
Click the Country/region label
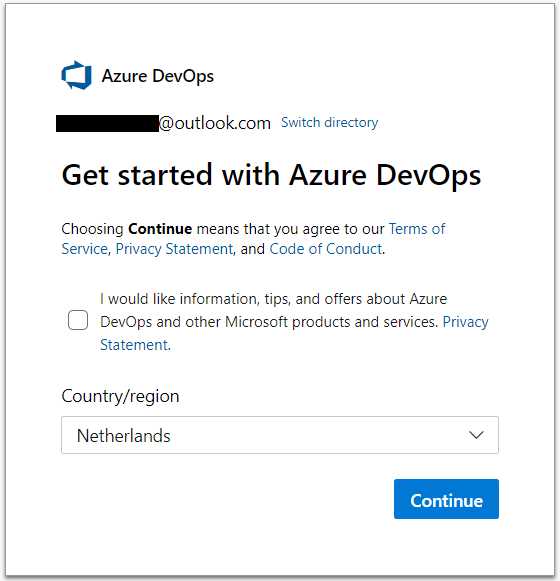(x=120, y=396)
